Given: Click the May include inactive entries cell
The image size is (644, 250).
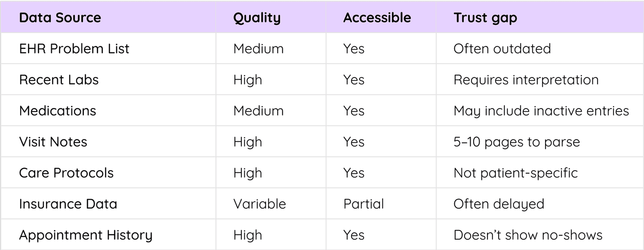Looking at the screenshot, I should (x=541, y=111).
